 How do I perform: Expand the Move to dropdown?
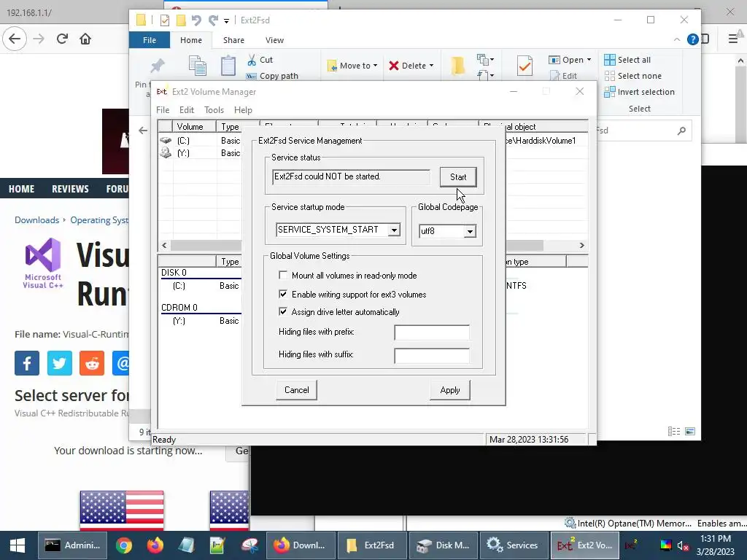pyautogui.click(x=376, y=66)
